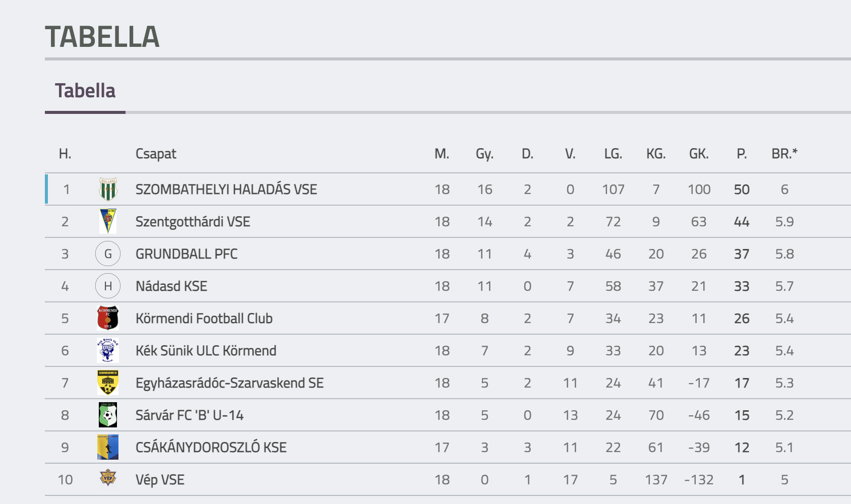
Task: Select the Nádasd KSE team name
Action: (x=171, y=286)
